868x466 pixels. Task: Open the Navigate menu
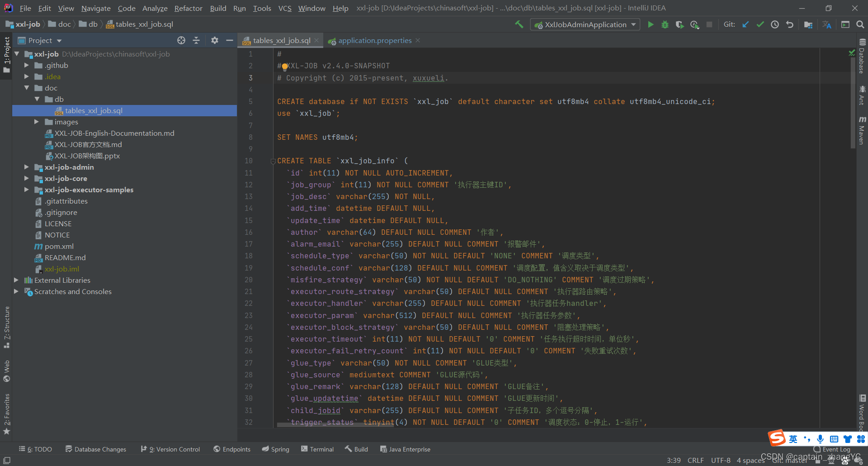pos(96,8)
